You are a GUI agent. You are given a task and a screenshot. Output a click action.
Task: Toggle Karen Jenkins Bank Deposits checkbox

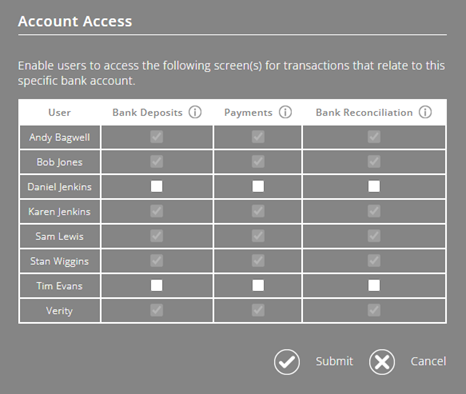pyautogui.click(x=157, y=211)
